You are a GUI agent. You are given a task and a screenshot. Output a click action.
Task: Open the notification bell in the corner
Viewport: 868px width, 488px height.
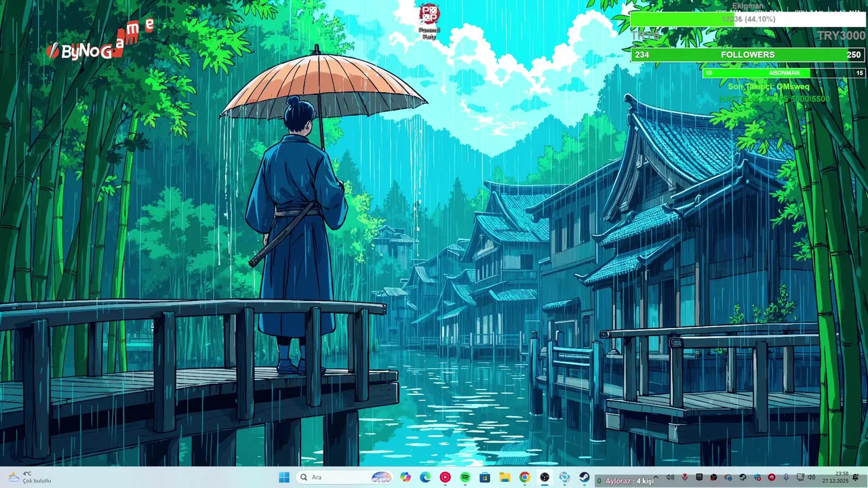856,477
